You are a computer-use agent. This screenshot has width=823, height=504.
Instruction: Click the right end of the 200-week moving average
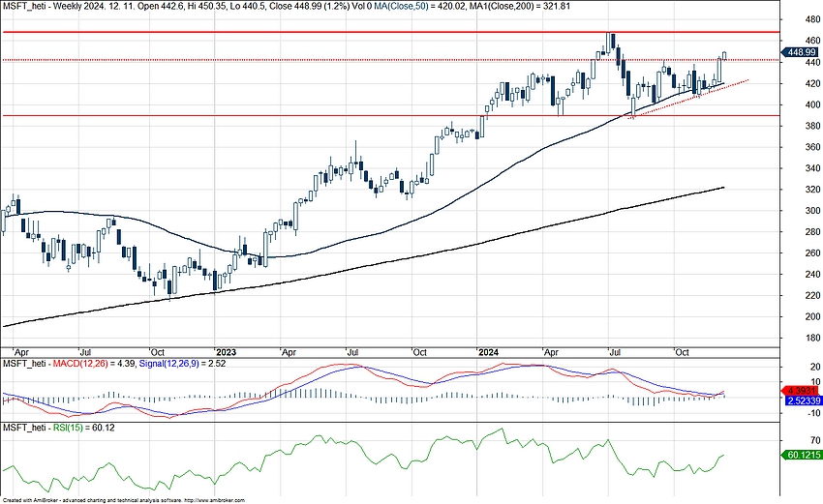[x=721, y=189]
